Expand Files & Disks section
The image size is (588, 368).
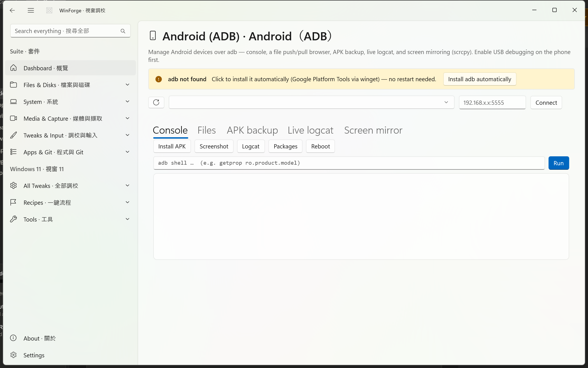click(x=127, y=85)
